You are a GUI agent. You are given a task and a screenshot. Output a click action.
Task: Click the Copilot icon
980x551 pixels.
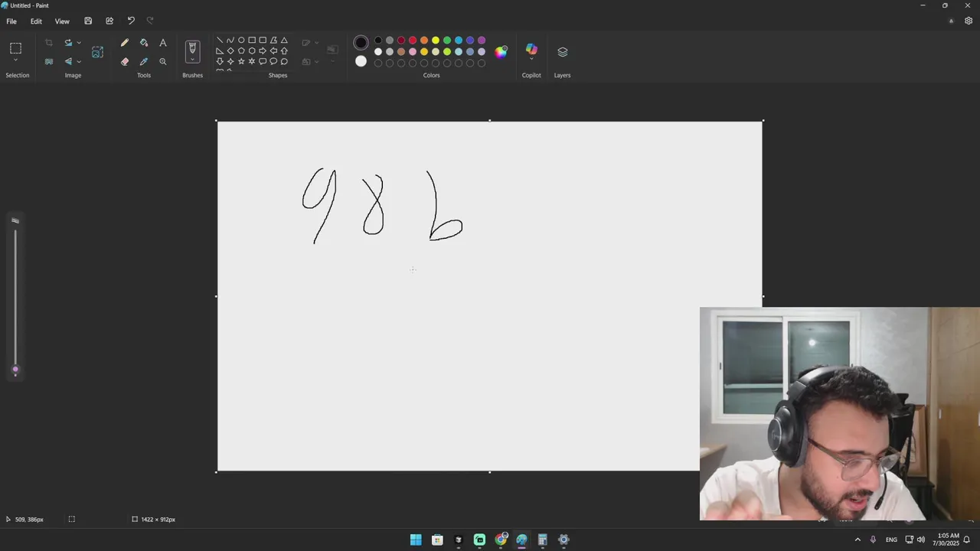point(531,49)
